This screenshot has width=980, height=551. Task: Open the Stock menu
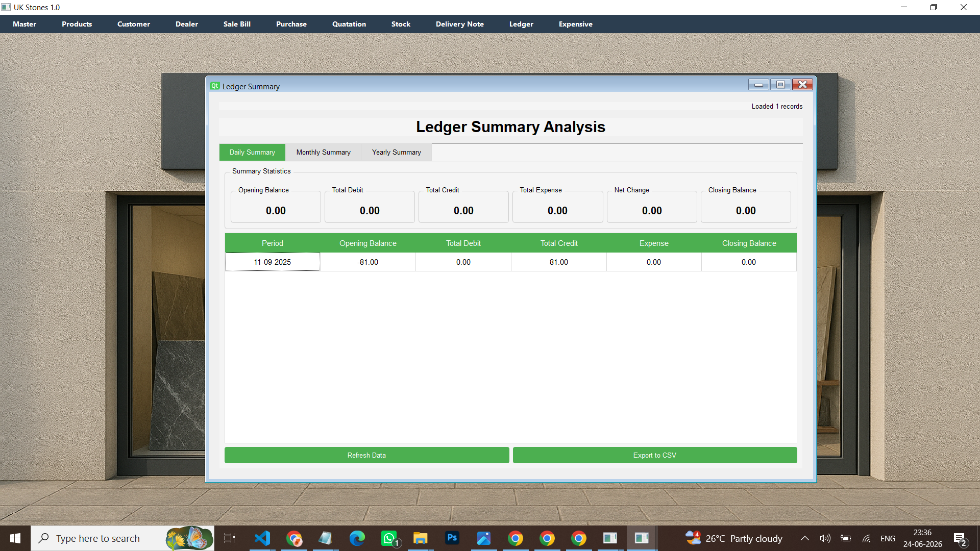coord(401,24)
